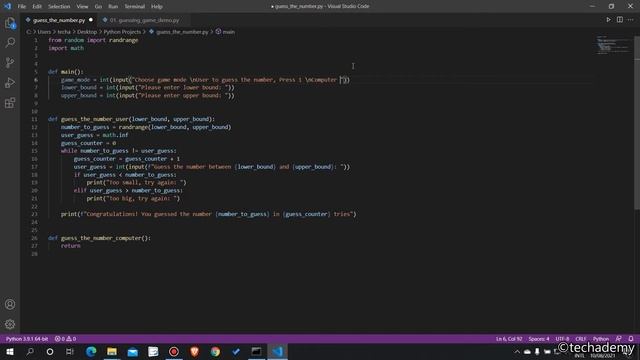Open the Help menu
Screen dimensions: 640x360
pos(157,7)
